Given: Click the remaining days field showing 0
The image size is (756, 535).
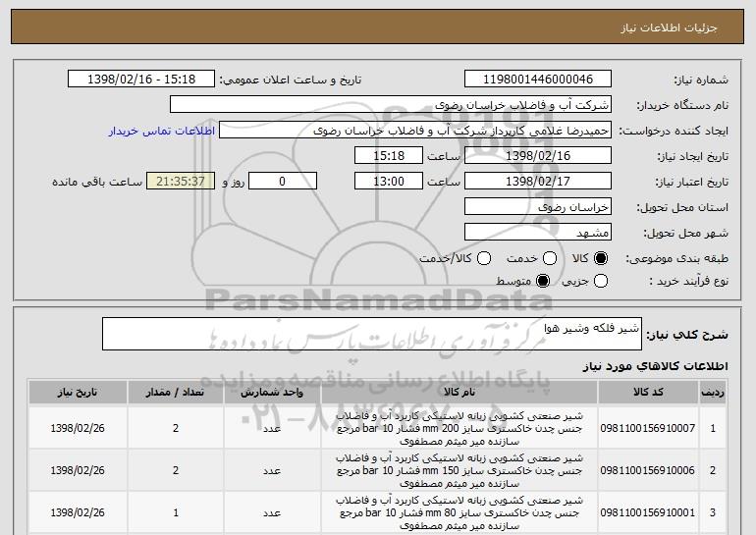Looking at the screenshot, I should click(x=283, y=182).
